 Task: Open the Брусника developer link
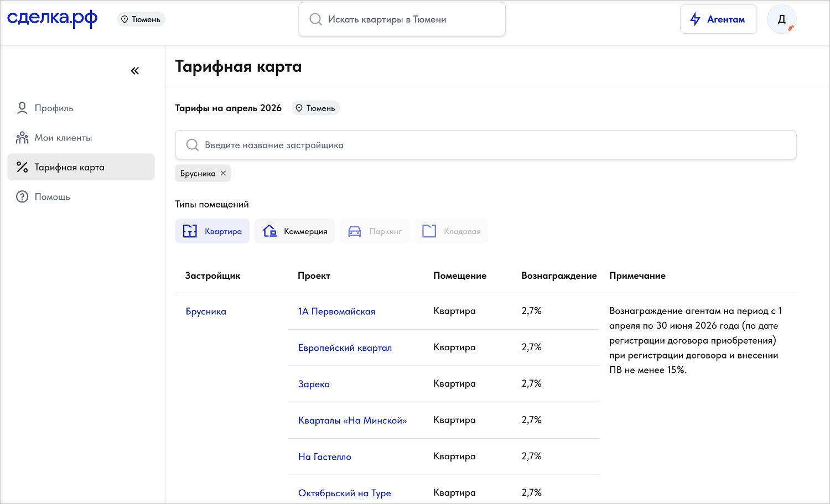click(206, 311)
